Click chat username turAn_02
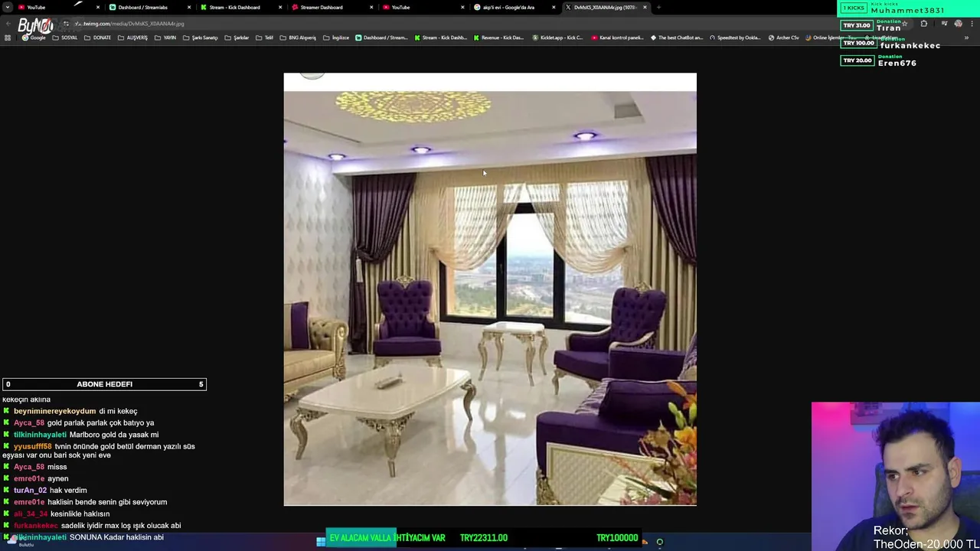Image resolution: width=980 pixels, height=551 pixels. pos(30,490)
